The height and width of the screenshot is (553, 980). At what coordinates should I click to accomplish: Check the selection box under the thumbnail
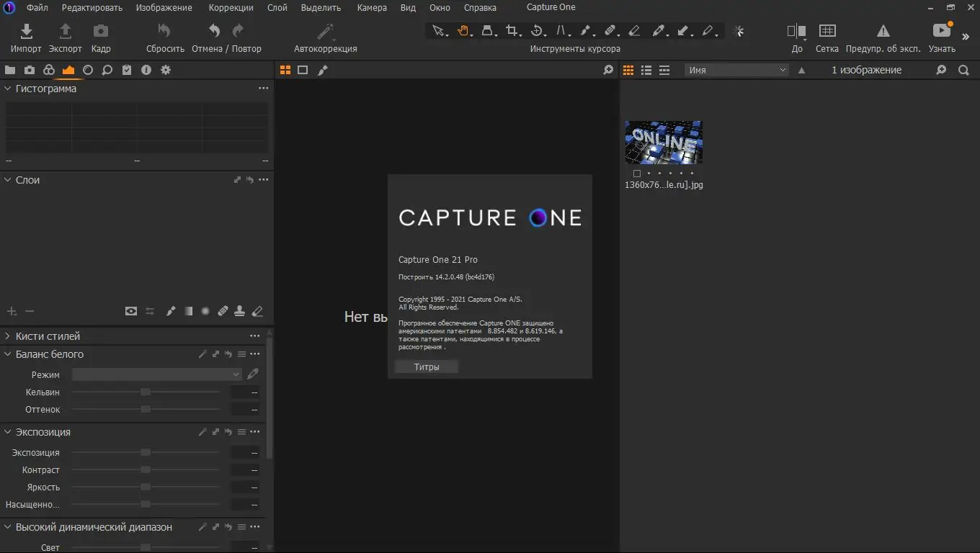[x=636, y=174]
